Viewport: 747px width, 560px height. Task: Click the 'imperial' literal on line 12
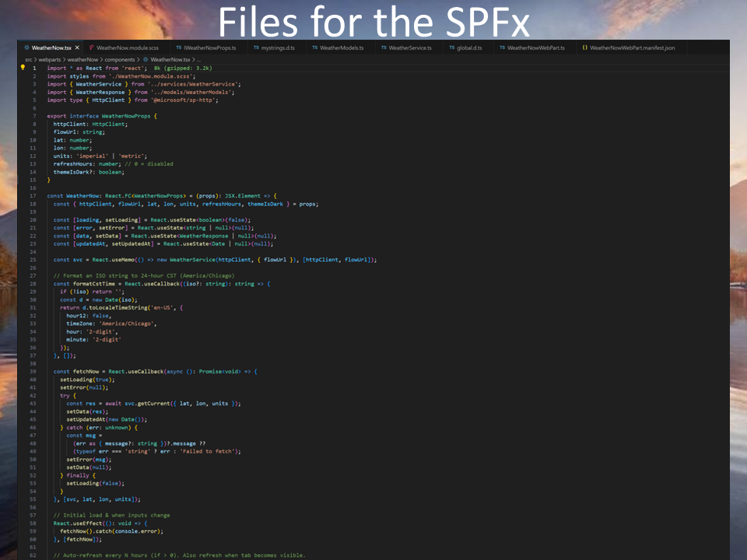[x=92, y=156]
